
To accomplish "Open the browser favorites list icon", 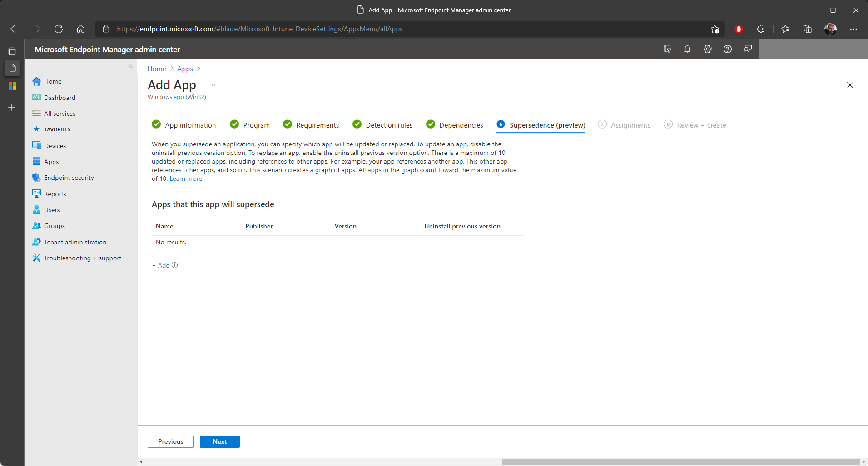I will (785, 29).
